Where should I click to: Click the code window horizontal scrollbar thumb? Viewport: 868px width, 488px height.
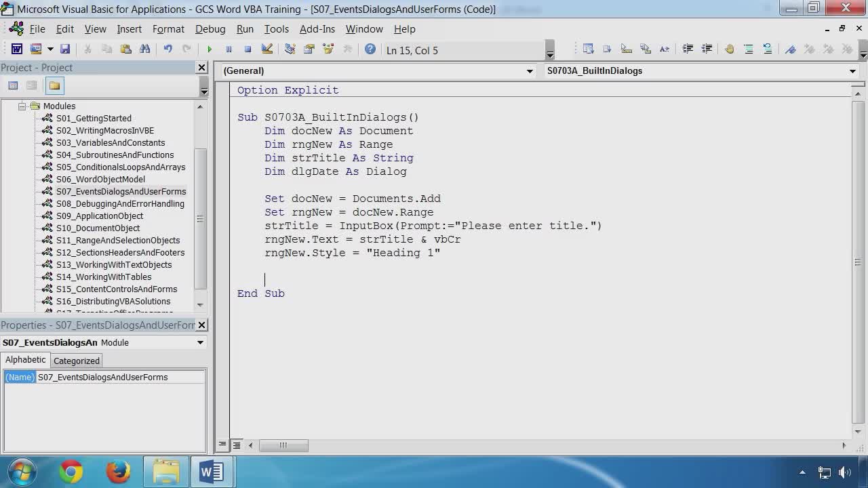point(283,445)
